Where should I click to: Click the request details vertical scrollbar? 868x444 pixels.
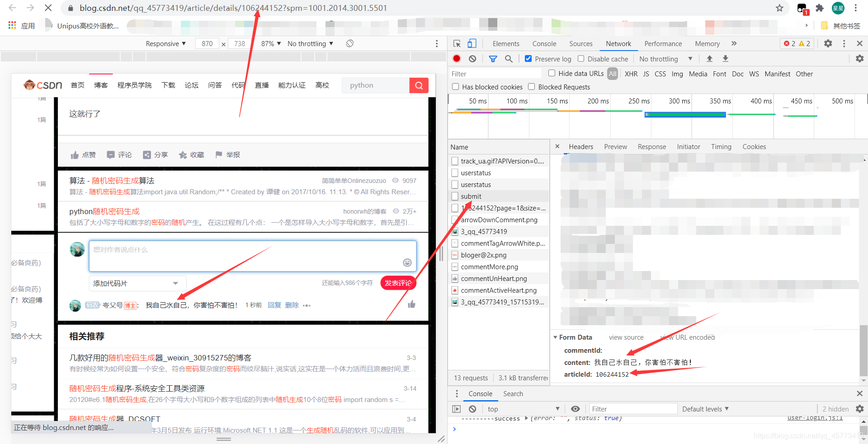tap(863, 351)
